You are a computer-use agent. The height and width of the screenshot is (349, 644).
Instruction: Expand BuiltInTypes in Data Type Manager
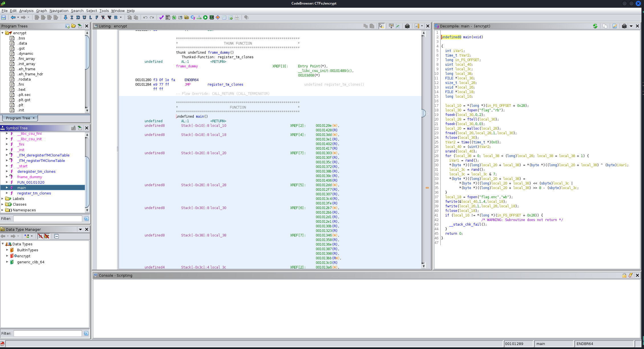[x=7, y=250]
